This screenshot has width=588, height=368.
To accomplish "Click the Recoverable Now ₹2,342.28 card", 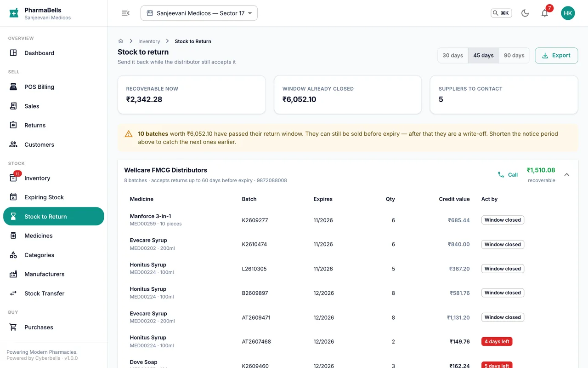I will (x=192, y=95).
